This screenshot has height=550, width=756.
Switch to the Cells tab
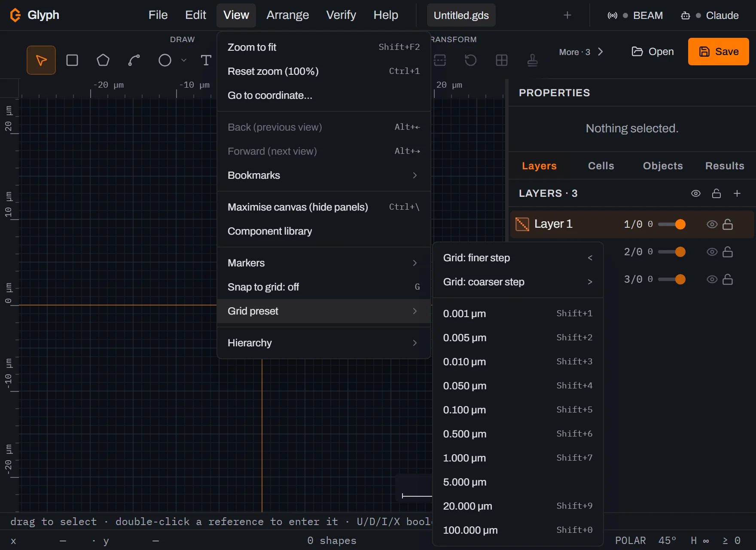601,166
